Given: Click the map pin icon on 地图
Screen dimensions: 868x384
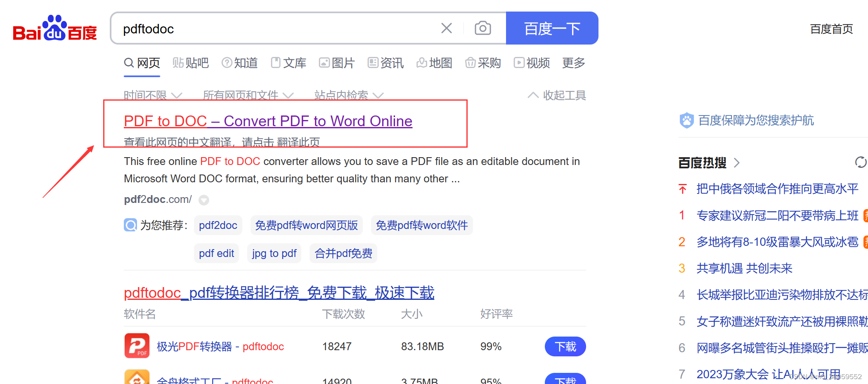Looking at the screenshot, I should point(421,63).
